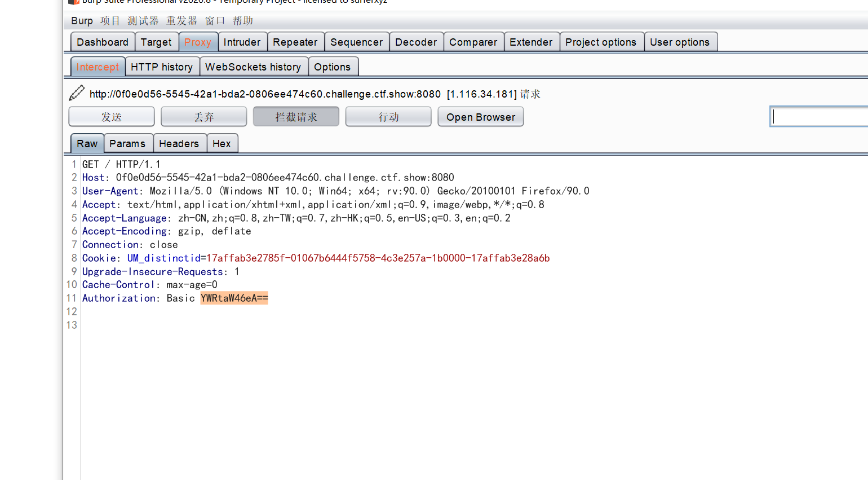The image size is (868, 480).
Task: Click the Open Browser button
Action: (481, 117)
